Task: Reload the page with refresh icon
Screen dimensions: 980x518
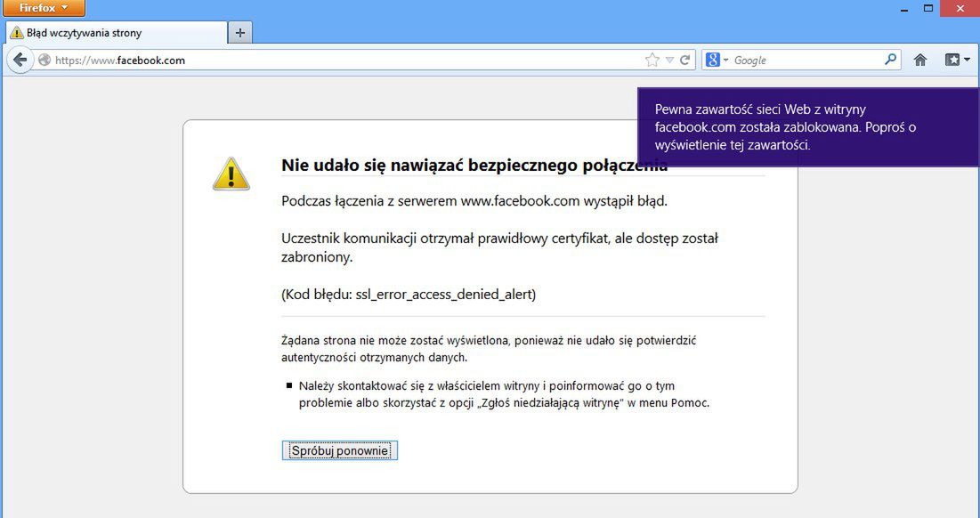Action: coord(685,60)
